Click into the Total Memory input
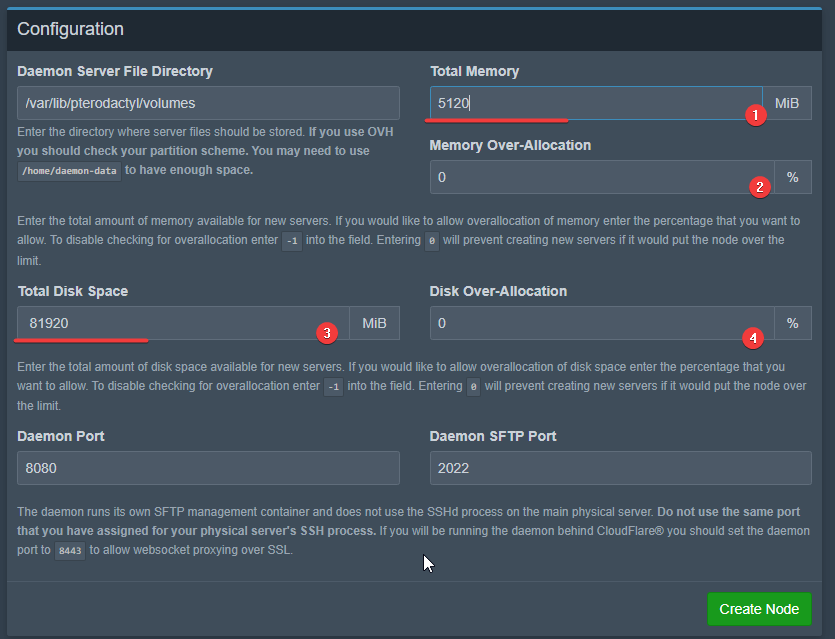Screen dimensions: 835x639 (x=590, y=103)
